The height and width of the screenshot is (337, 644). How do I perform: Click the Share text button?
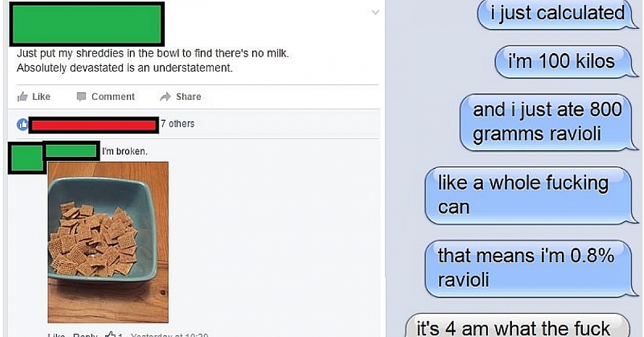(x=188, y=97)
